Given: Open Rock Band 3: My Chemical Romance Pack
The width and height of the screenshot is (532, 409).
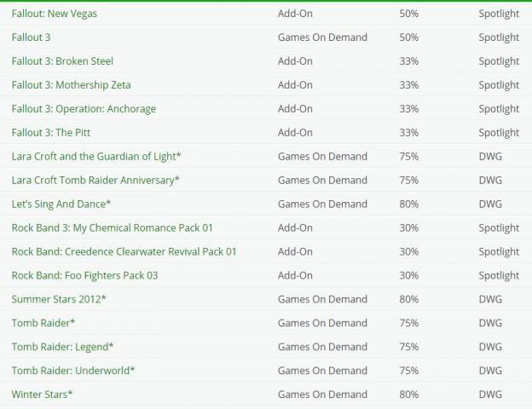Looking at the screenshot, I should point(113,228).
